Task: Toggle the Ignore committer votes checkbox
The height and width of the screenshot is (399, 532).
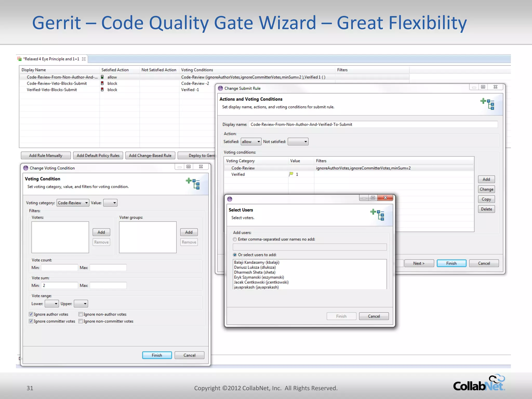Action: pyautogui.click(x=31, y=321)
